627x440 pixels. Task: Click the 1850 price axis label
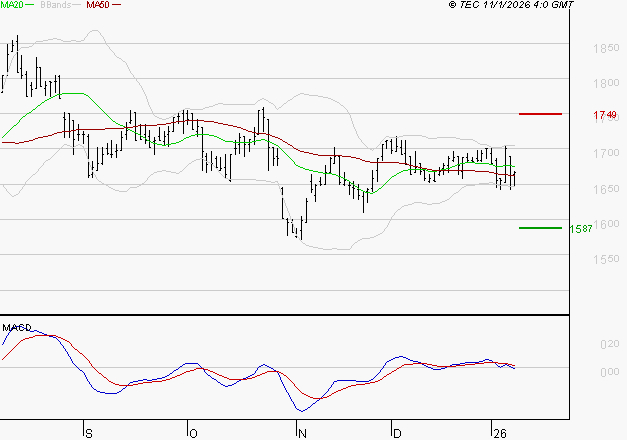(606, 48)
